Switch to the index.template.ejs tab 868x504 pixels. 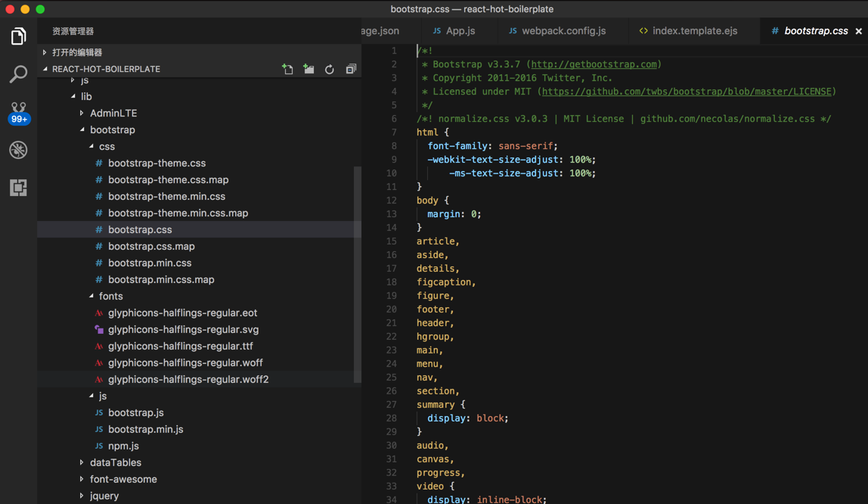(x=694, y=31)
